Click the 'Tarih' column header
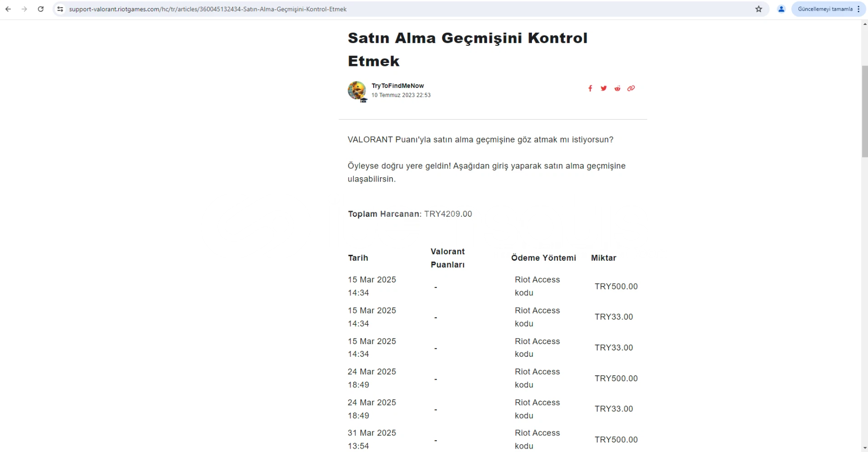This screenshot has height=452, width=868. point(358,258)
